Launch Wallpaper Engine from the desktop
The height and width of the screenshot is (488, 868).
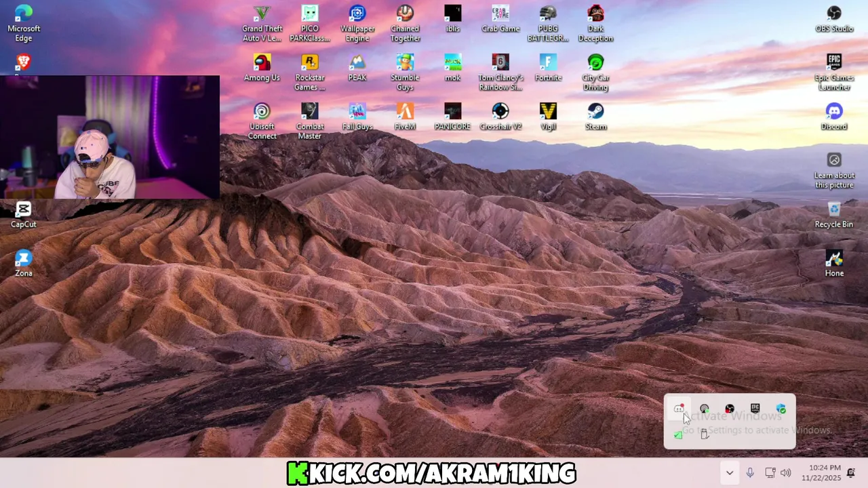click(x=357, y=23)
